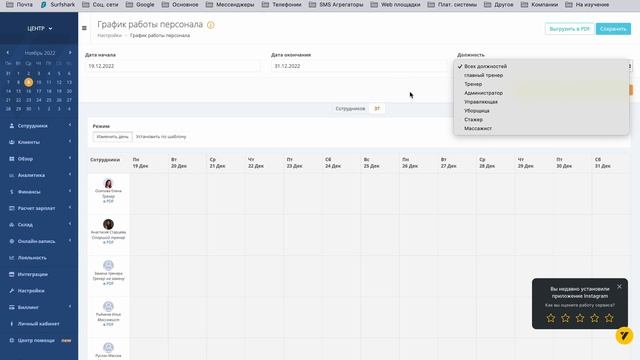Click the first employee's avatar photo
This screenshot has width=640, height=360.
[x=108, y=183]
